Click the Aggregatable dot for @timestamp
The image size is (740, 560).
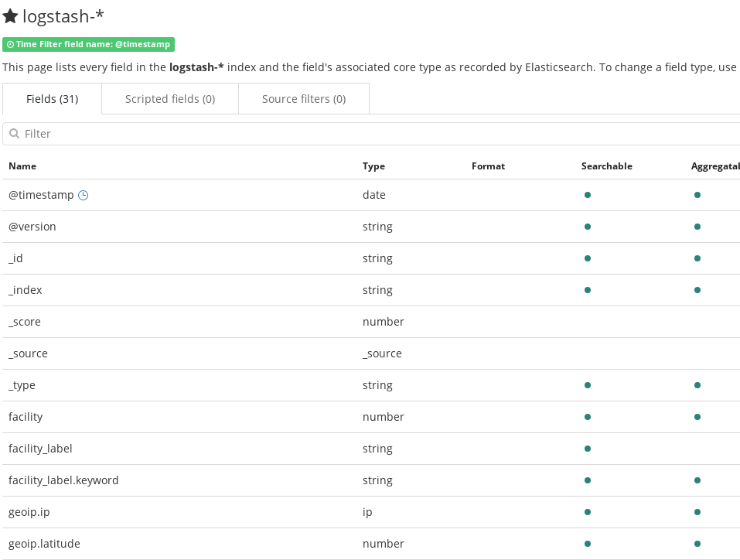[697, 195]
